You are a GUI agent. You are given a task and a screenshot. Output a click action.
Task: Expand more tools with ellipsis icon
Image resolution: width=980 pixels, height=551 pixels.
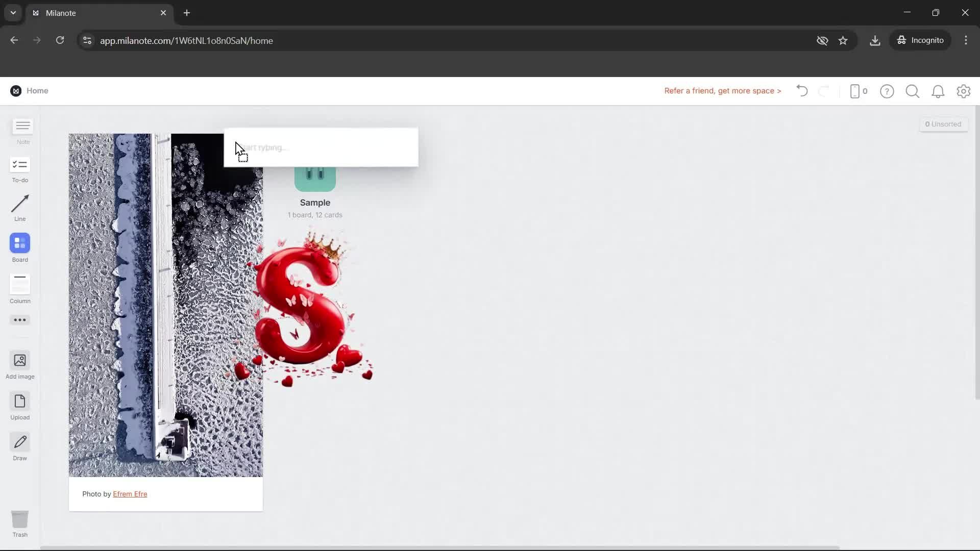pos(19,320)
